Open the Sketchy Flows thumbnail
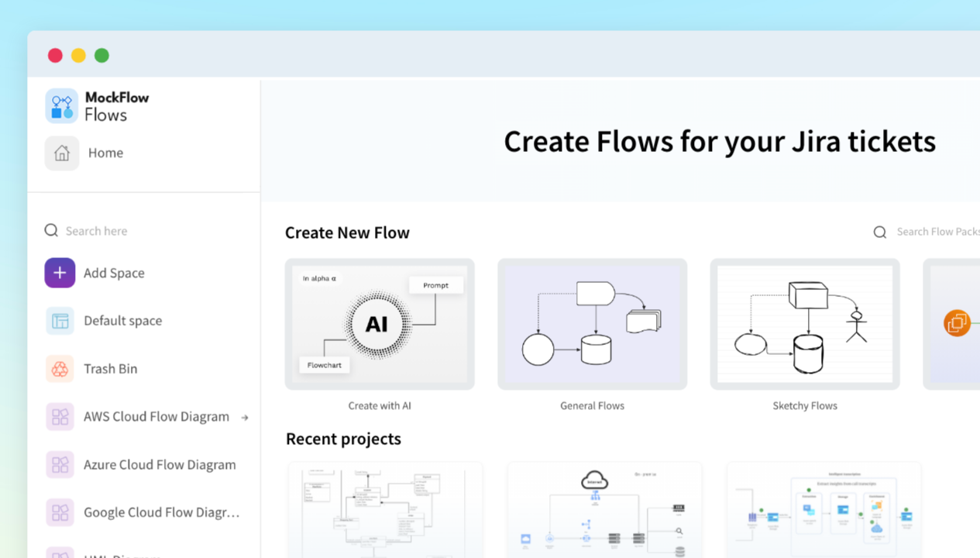 click(805, 324)
